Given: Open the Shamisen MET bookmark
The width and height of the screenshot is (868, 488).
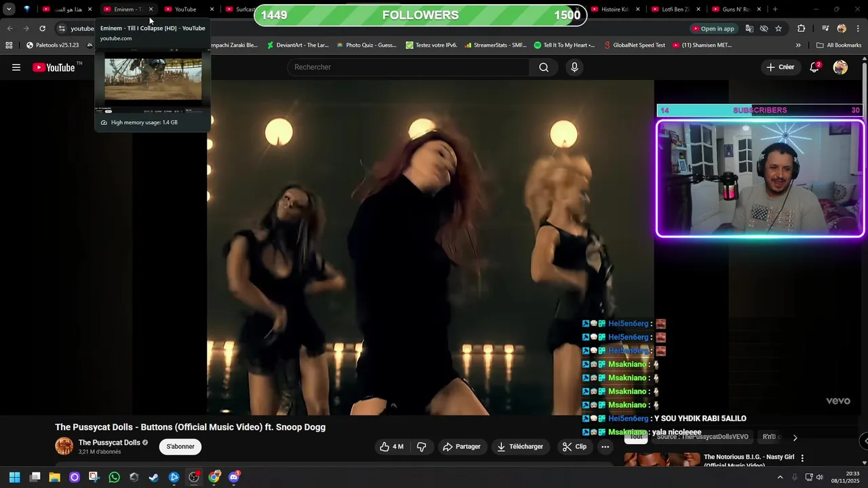Looking at the screenshot, I should pyautogui.click(x=702, y=45).
